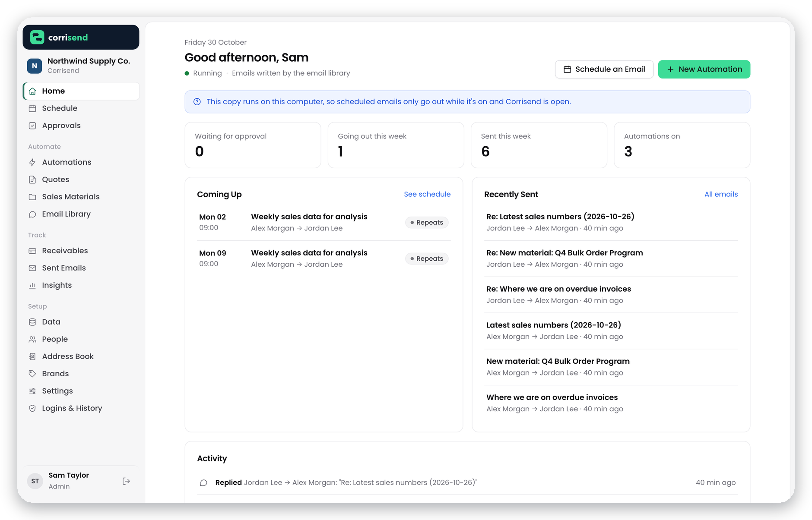Open the All emails link
The height and width of the screenshot is (520, 812).
point(721,194)
